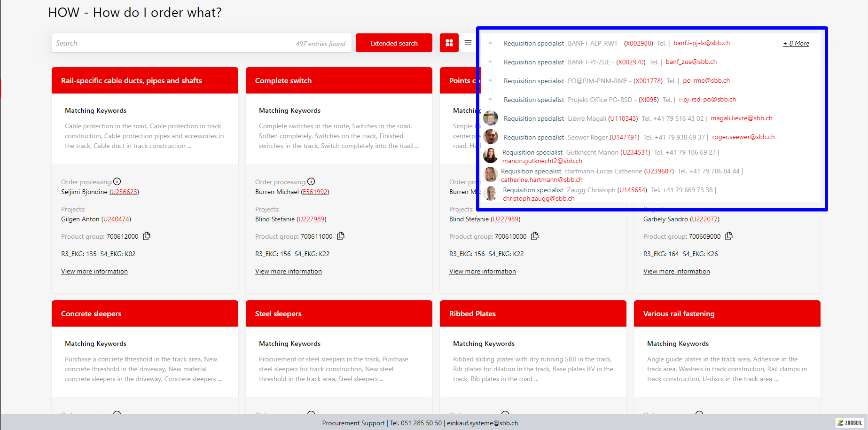Open View more information for Complete switch

pyautogui.click(x=288, y=271)
